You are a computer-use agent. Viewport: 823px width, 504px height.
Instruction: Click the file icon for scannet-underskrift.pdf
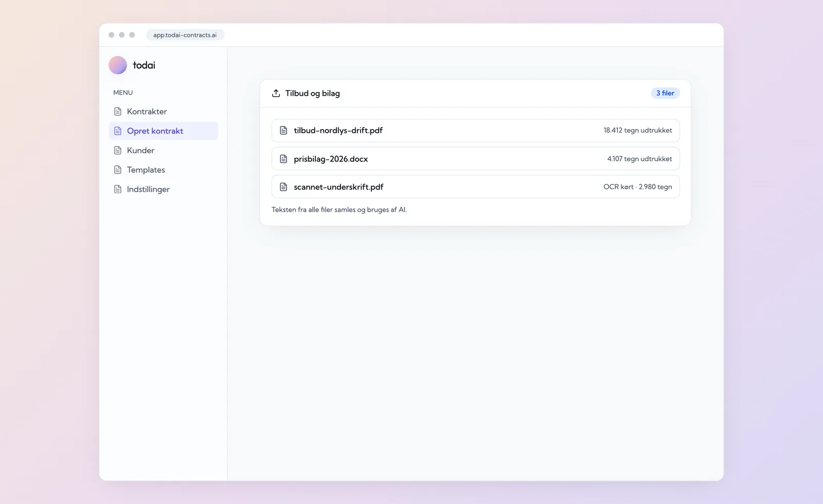[x=283, y=187]
